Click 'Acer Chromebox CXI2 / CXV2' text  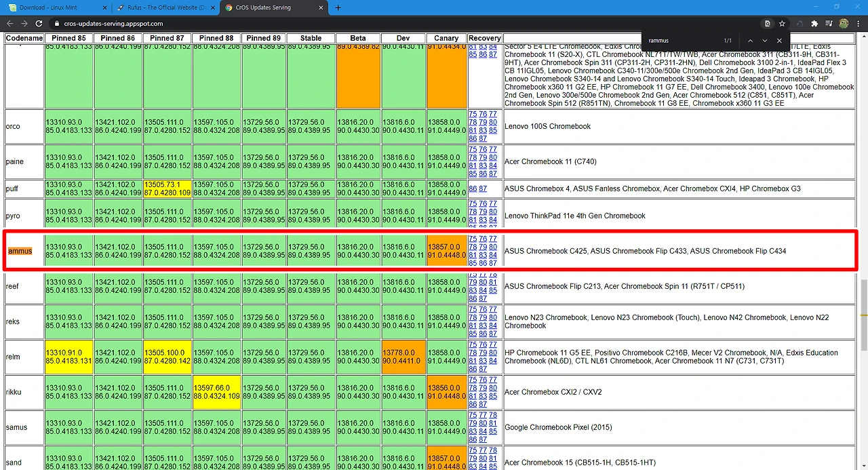click(553, 392)
